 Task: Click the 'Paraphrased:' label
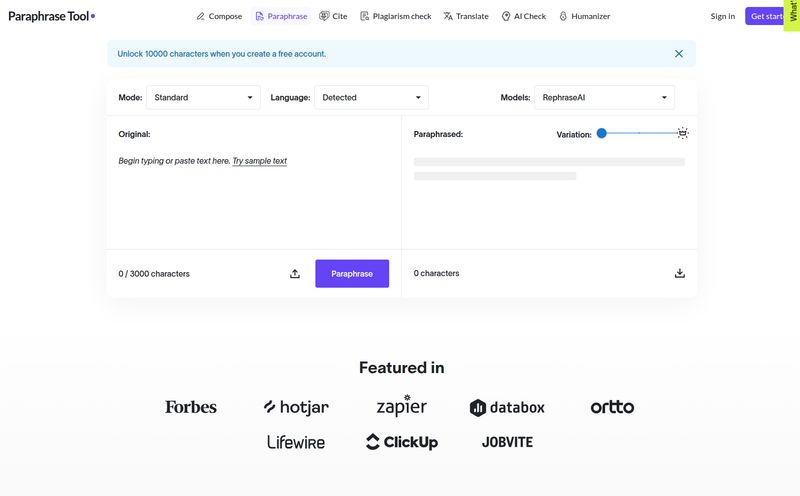438,134
